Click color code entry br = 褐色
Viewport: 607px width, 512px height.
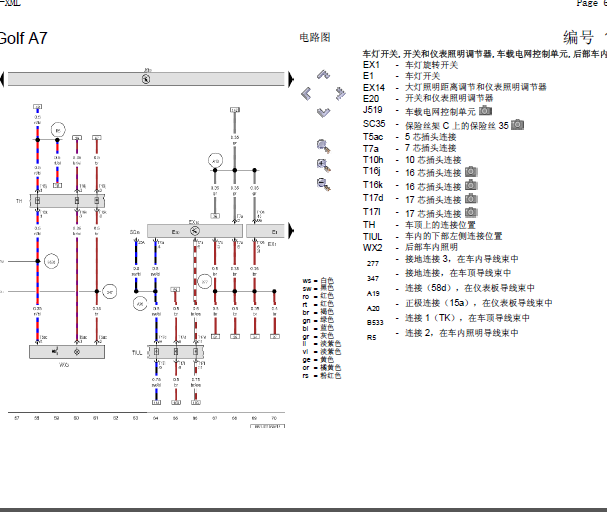coord(318,312)
